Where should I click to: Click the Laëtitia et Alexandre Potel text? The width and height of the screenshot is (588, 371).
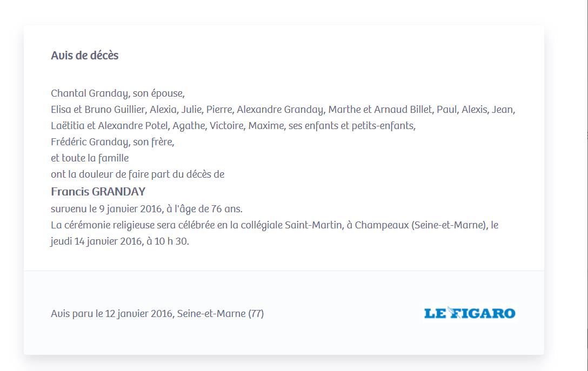click(109, 125)
